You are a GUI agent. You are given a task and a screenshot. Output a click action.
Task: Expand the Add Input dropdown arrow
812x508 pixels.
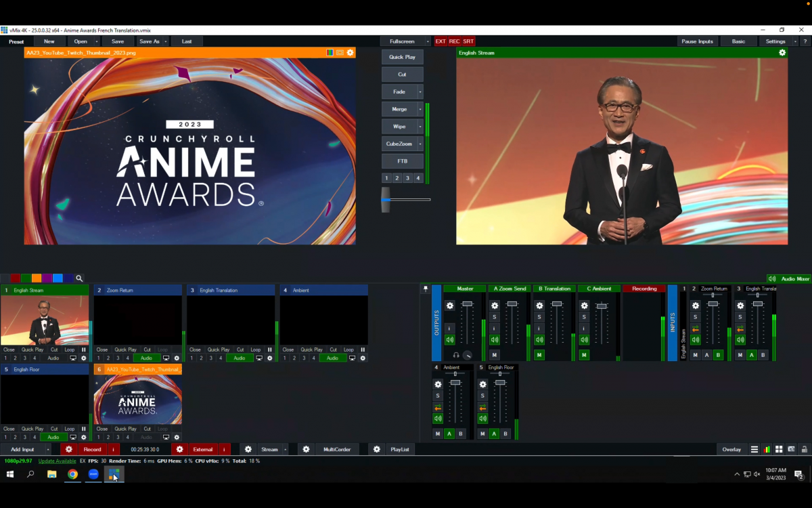coord(48,449)
